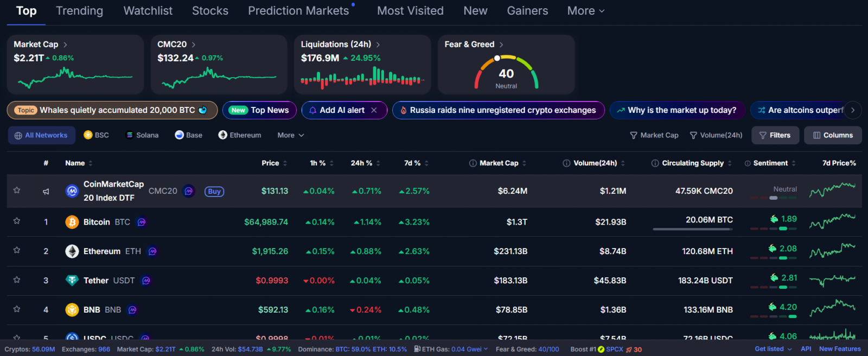Sort by Price column arrows
Screen dimensions: 868x356
coord(285,163)
